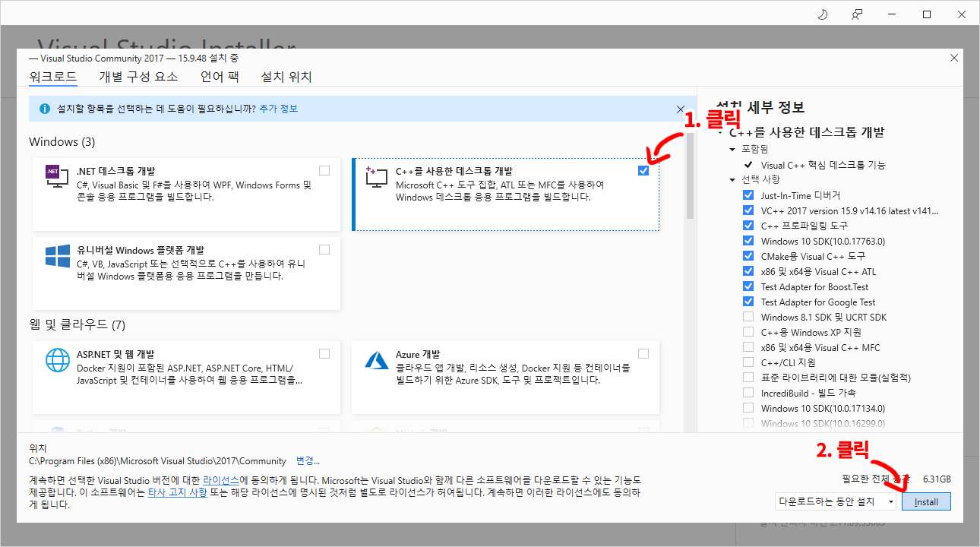Uncheck the C++ 프로파일링 도구 option
This screenshot has width=980, height=547.
pyautogui.click(x=748, y=226)
